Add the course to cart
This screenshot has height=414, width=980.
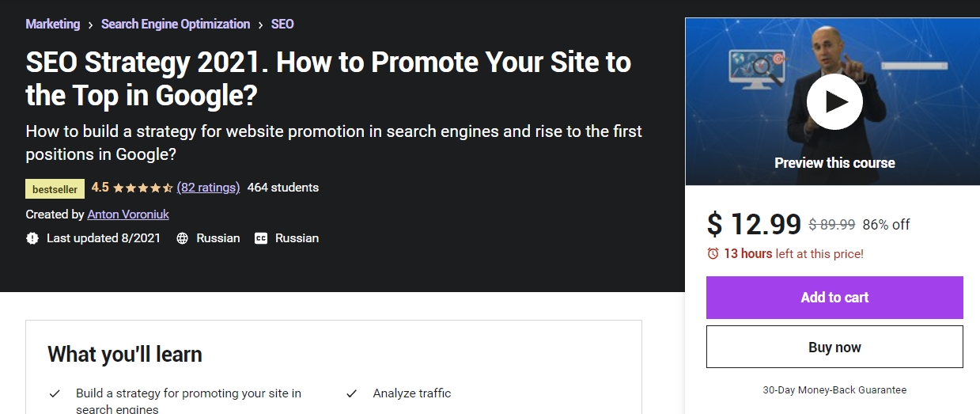[x=834, y=298]
